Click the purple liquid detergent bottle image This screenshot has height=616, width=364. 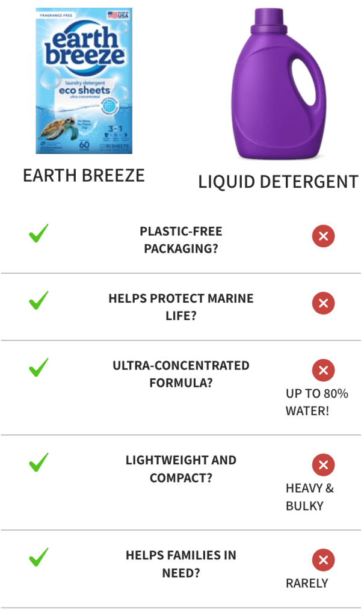pyautogui.click(x=277, y=84)
